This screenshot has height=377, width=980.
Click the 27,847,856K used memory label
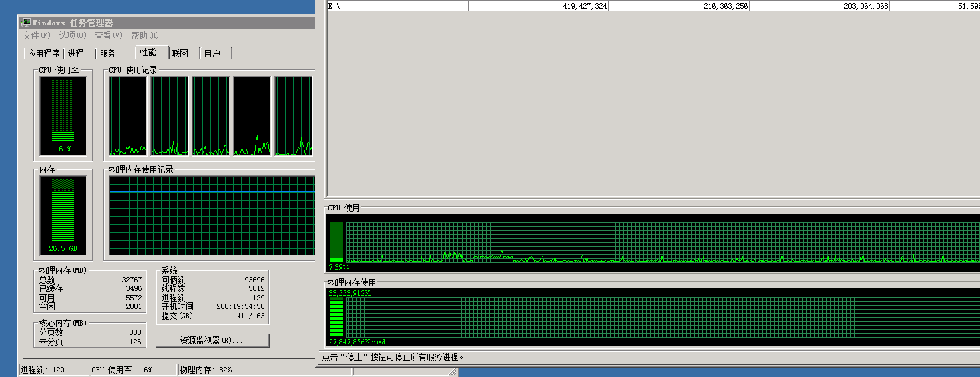356,342
